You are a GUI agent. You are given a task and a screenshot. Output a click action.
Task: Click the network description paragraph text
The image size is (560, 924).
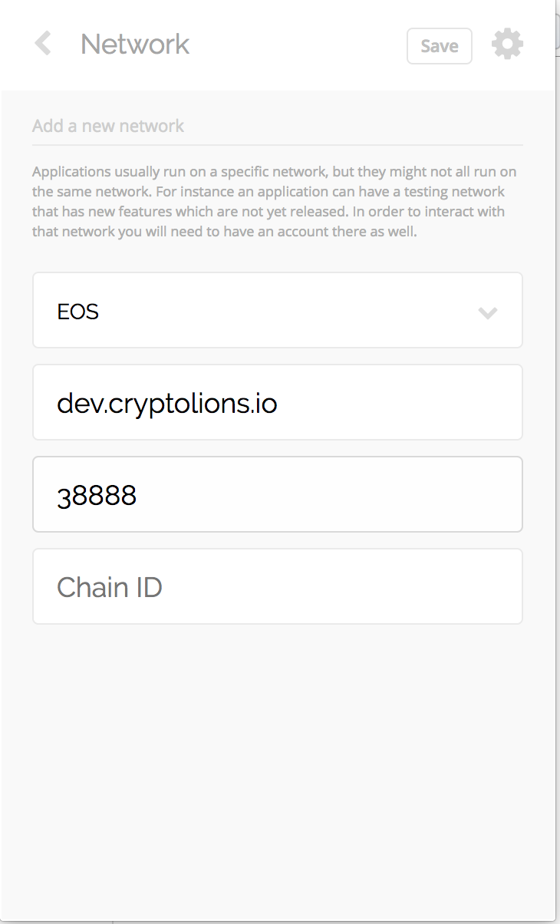(x=268, y=201)
